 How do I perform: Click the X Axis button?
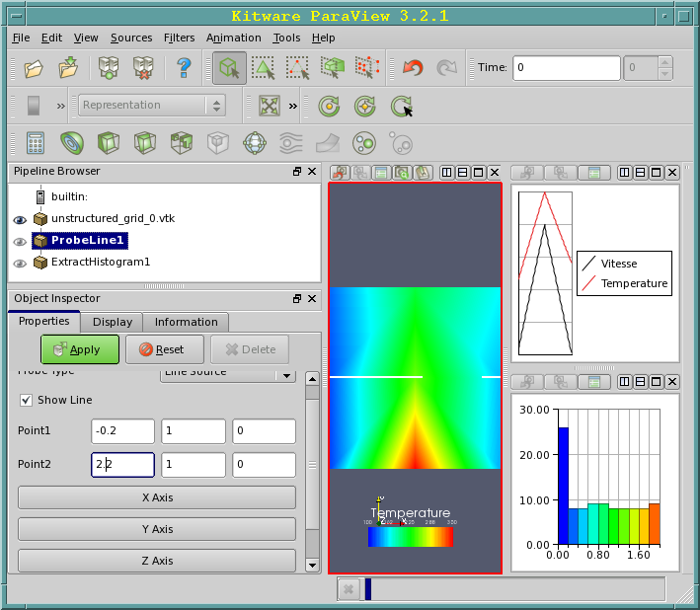[x=157, y=497]
